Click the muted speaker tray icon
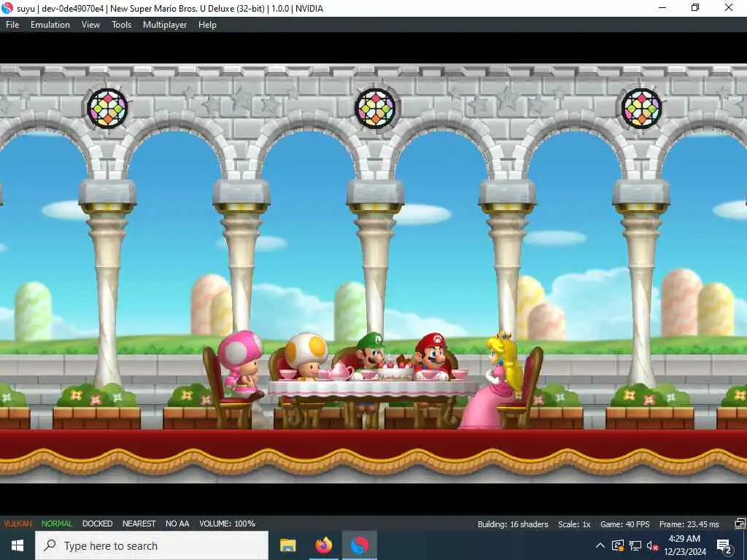 [652, 545]
